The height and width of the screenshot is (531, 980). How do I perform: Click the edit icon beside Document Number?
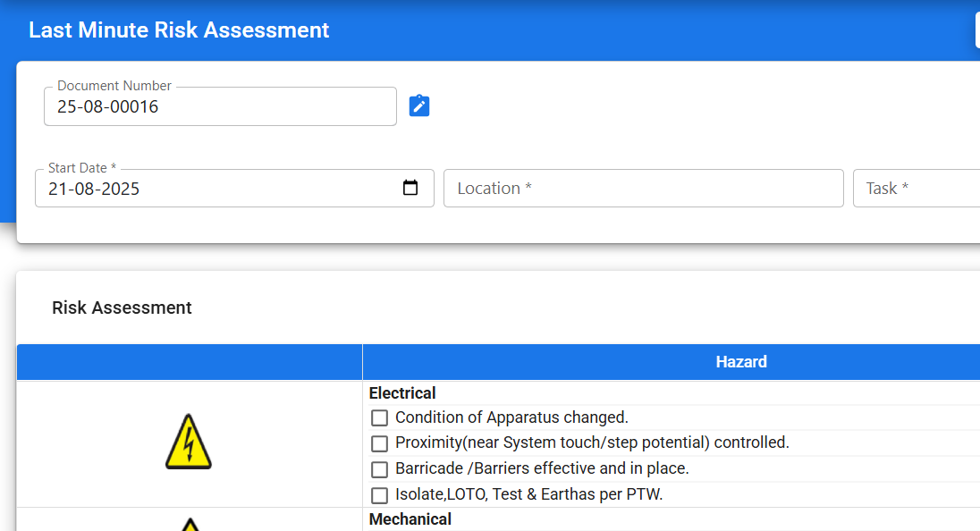tap(419, 106)
